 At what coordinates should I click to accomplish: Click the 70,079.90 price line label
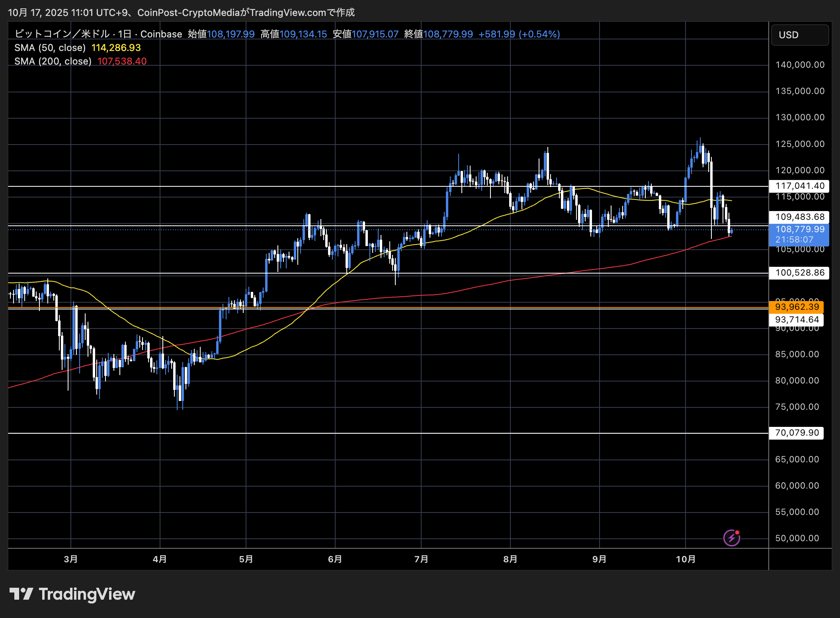click(x=797, y=433)
